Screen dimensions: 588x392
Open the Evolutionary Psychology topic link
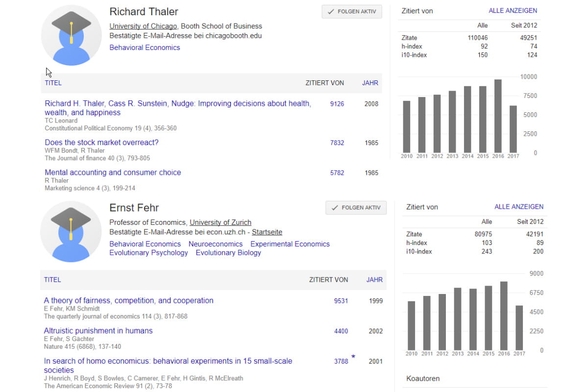point(148,253)
